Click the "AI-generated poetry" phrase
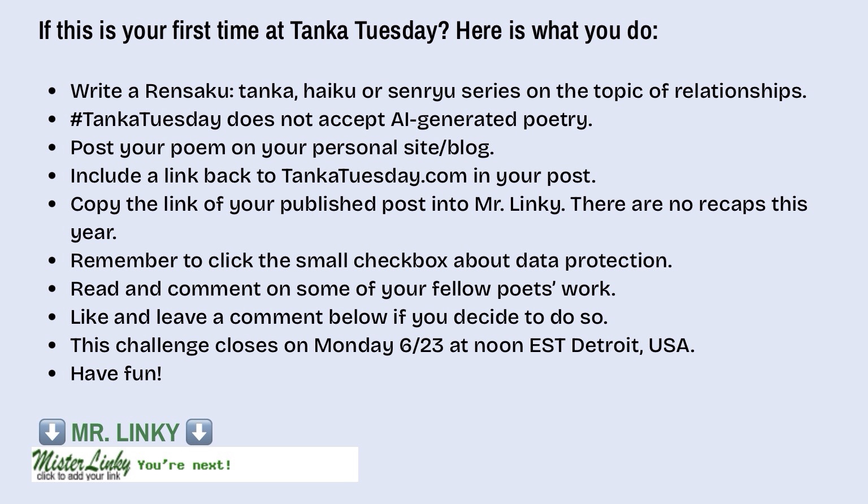The width and height of the screenshot is (868, 504). click(x=491, y=119)
